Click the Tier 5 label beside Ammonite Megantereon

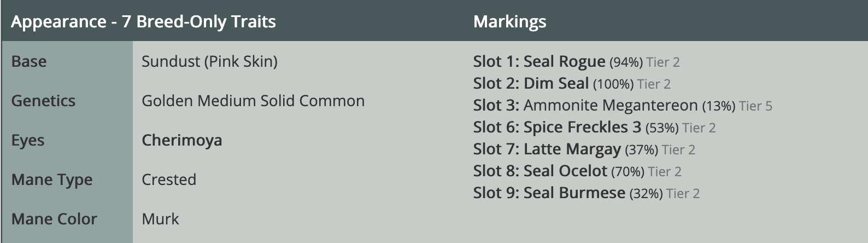tap(755, 106)
